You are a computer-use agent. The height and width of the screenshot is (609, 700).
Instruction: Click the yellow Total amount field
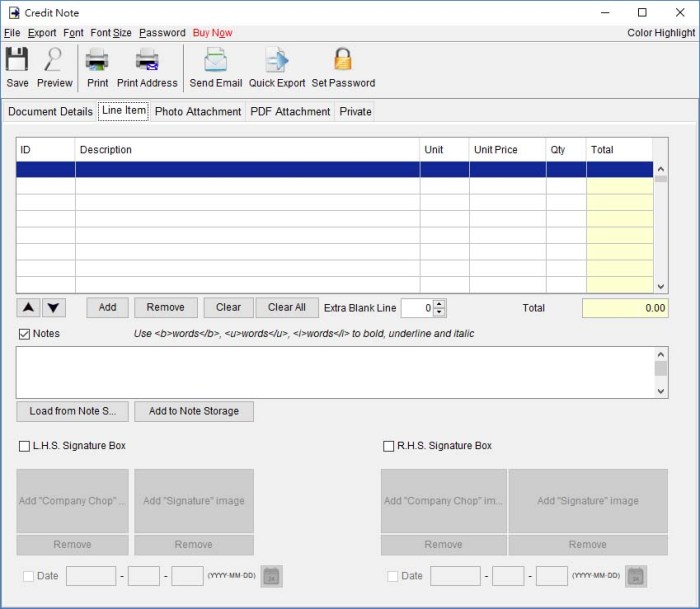(625, 308)
